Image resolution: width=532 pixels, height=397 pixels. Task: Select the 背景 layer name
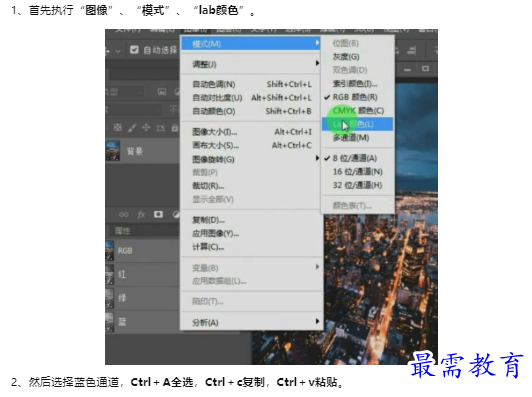click(x=135, y=151)
